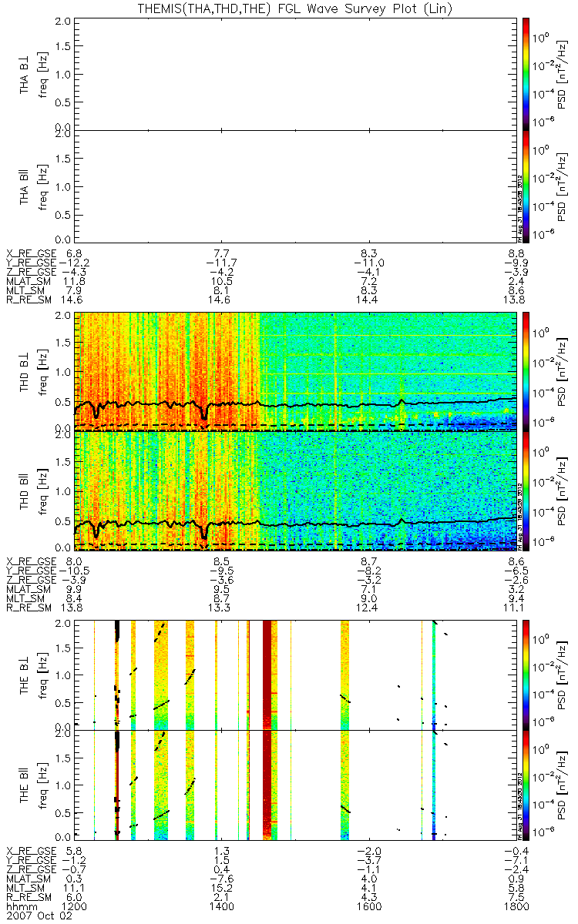578x924 pixels.
Task: Click the color bar beside THE B⊥ panel
Action: [x=527, y=674]
